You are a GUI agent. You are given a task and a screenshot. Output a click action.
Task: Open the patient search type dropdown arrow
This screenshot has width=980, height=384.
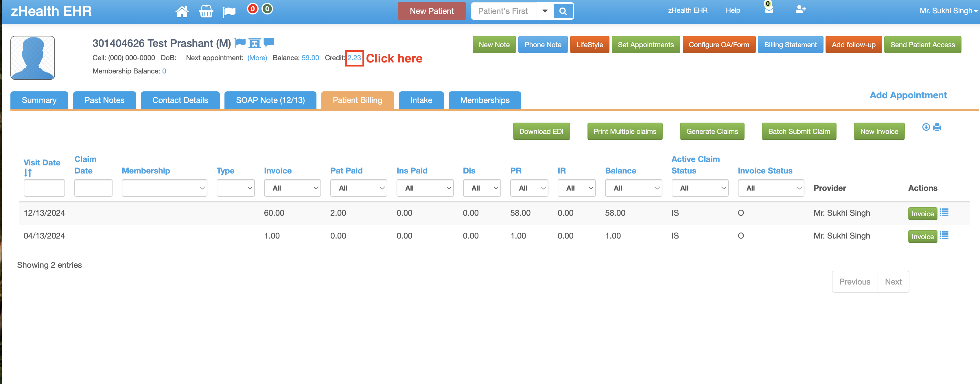coord(545,11)
